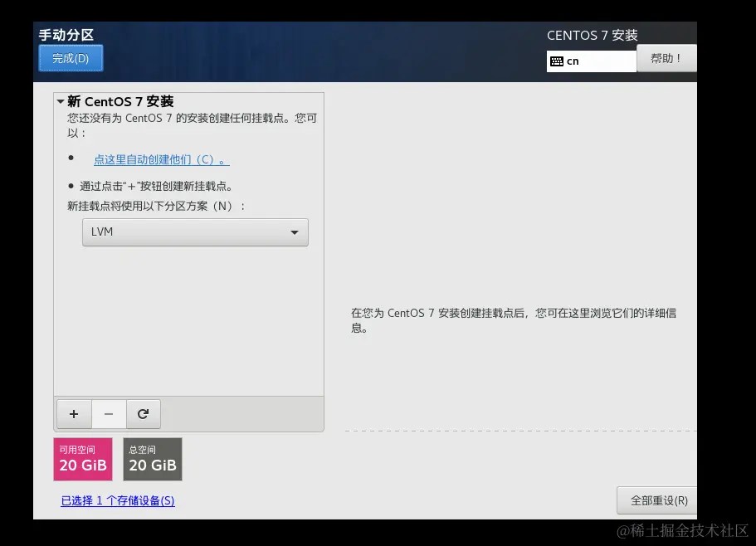Viewport: 756px width, 546px height.
Task: Open the 已选择 1 个存储设备(S) link
Action: coord(118,500)
